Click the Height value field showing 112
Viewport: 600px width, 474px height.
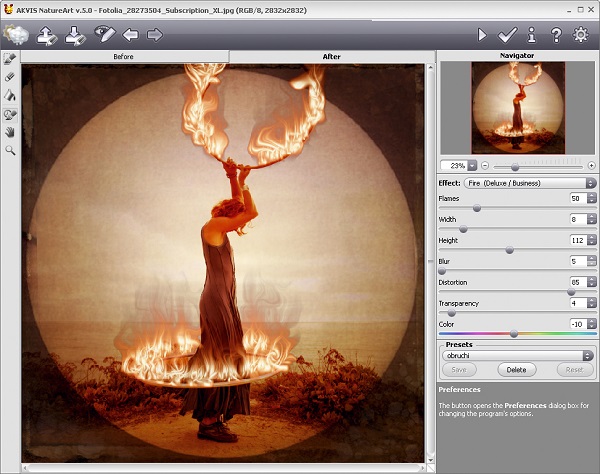(x=578, y=240)
